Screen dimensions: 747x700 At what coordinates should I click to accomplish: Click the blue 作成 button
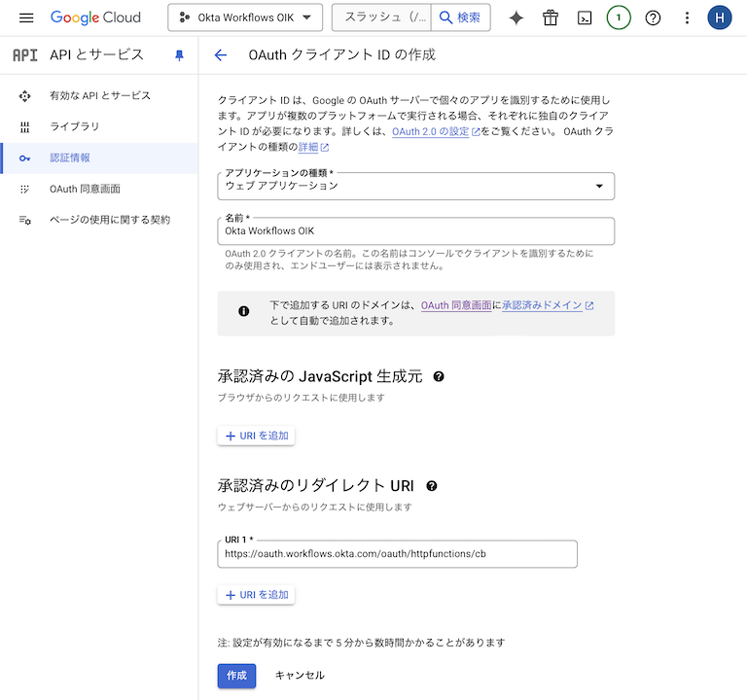click(236, 675)
